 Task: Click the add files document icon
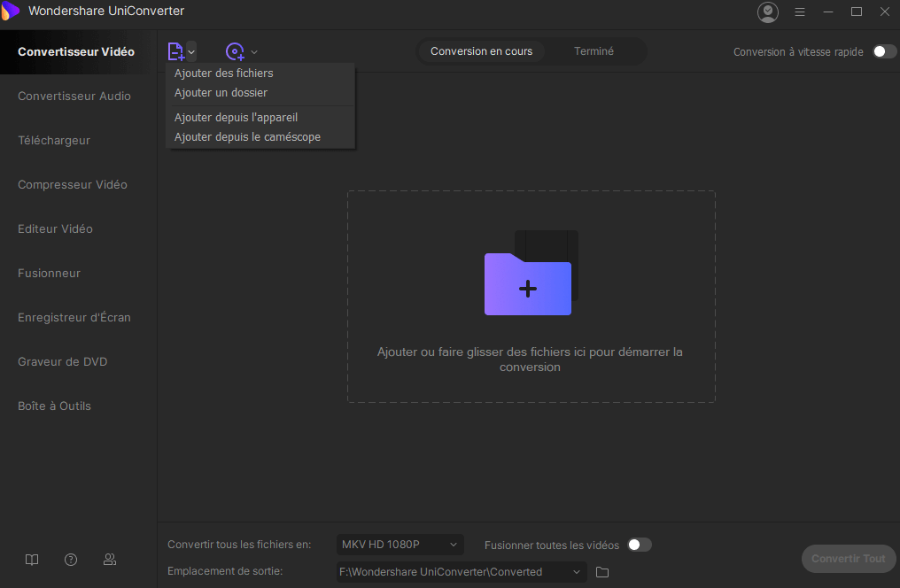click(x=175, y=51)
